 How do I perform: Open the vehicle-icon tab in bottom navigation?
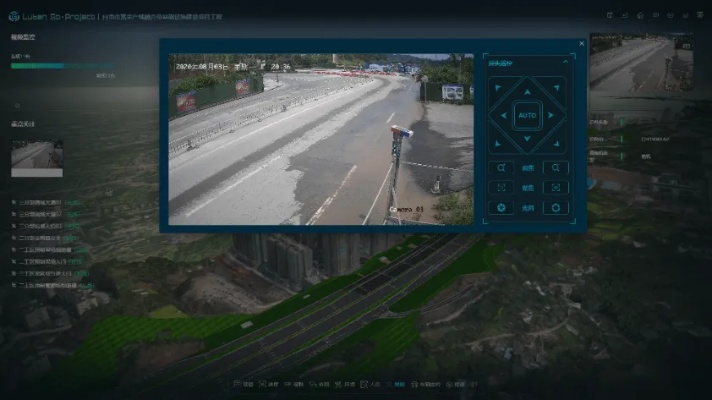coord(426,384)
